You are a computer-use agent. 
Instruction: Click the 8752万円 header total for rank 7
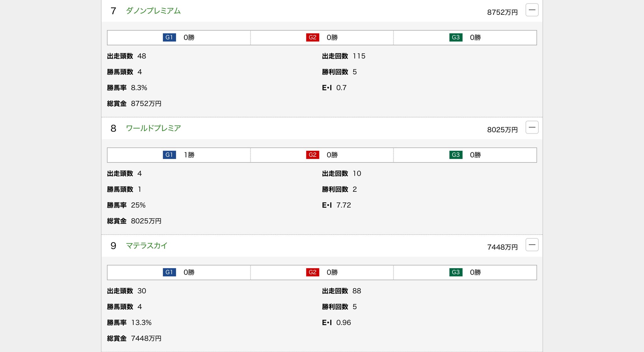pyautogui.click(x=502, y=12)
